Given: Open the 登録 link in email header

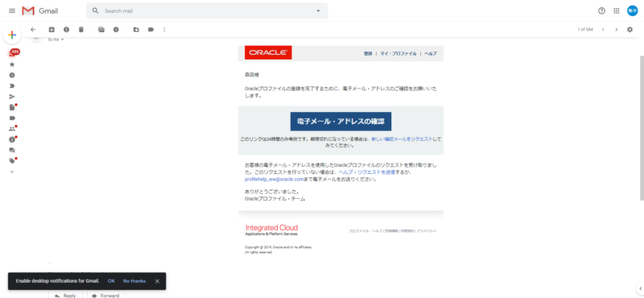Looking at the screenshot, I should pos(368,54).
